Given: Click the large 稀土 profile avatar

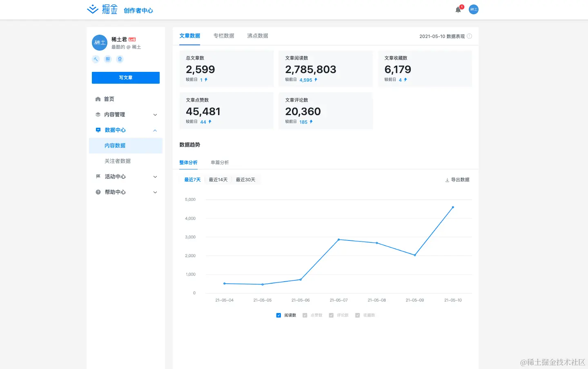Looking at the screenshot, I should pyautogui.click(x=100, y=42).
